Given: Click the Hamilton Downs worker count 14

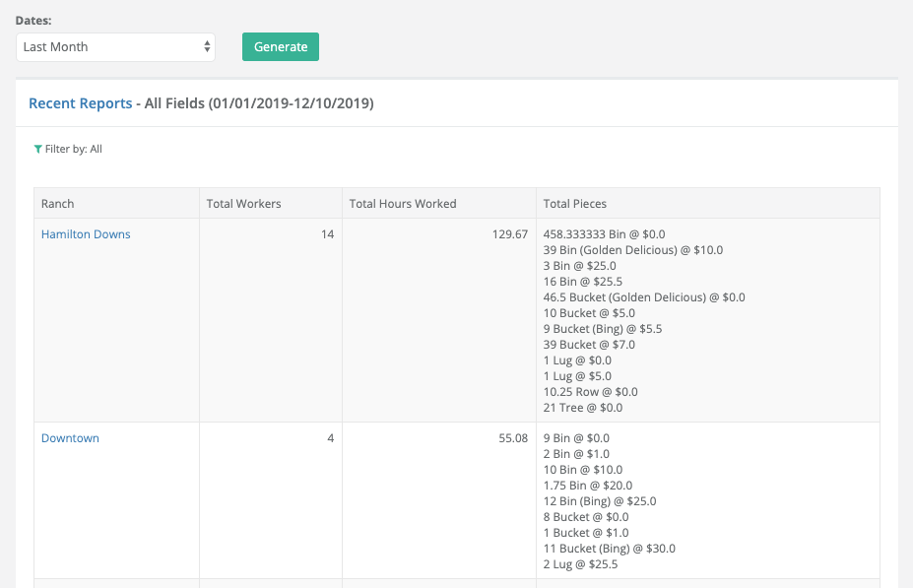Looking at the screenshot, I should [x=327, y=234].
